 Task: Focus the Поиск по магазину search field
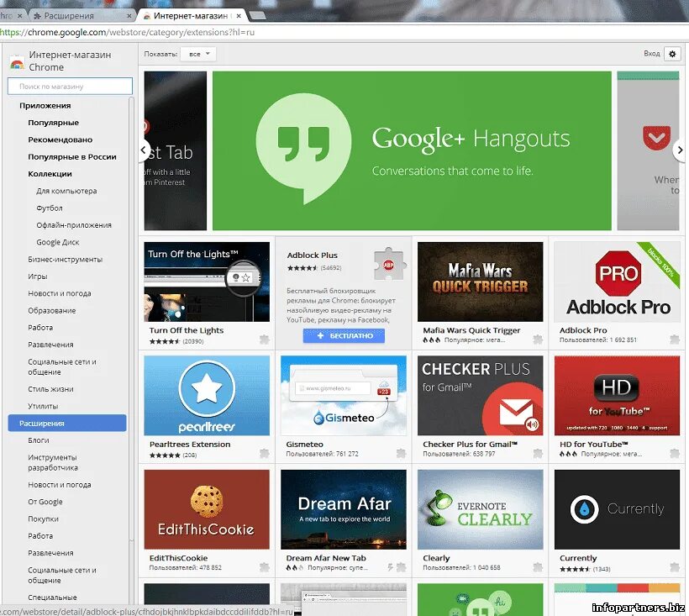coord(70,86)
